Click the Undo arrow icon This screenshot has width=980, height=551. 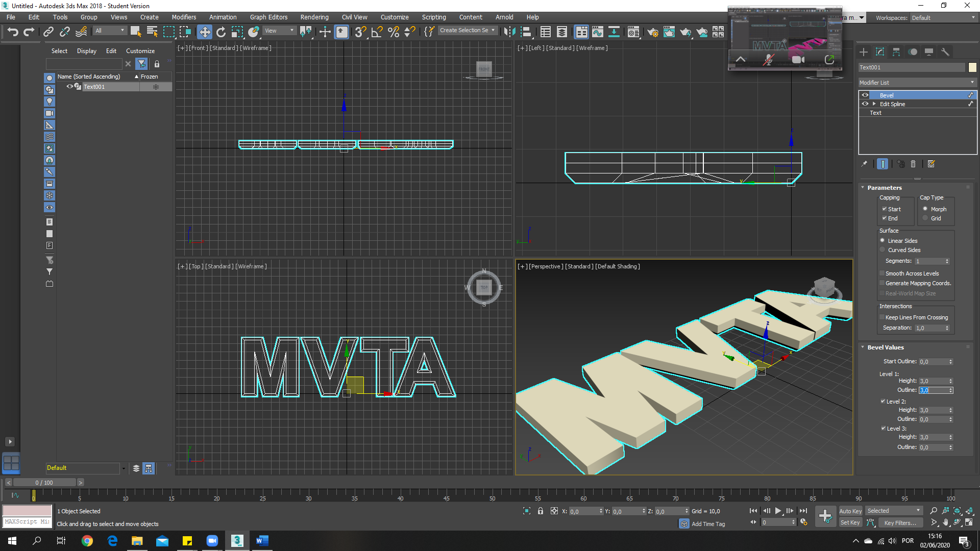pyautogui.click(x=13, y=32)
